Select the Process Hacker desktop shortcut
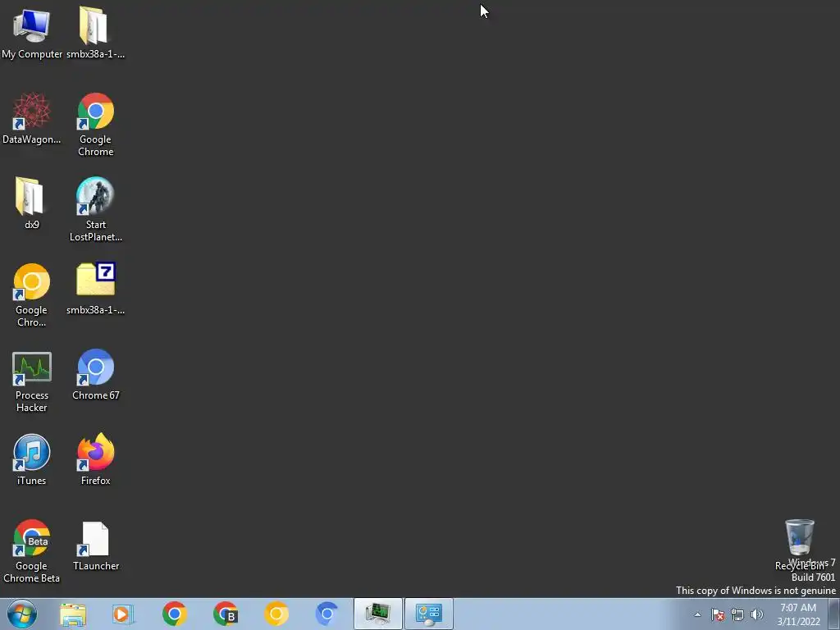 pos(32,382)
